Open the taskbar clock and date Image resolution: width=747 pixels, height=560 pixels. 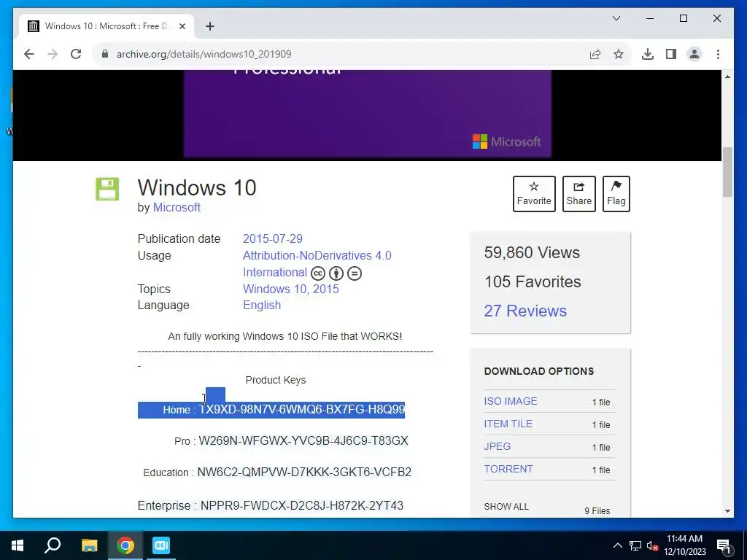[684, 545]
